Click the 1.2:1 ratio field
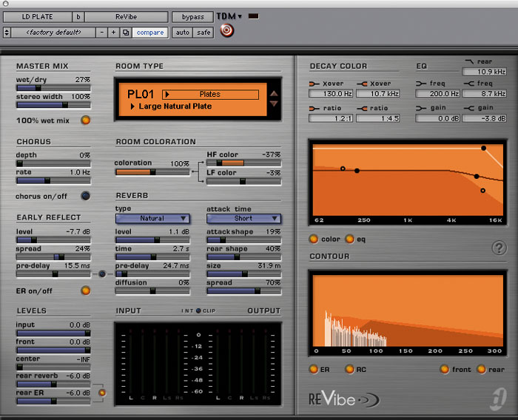518x420 pixels. click(331, 118)
